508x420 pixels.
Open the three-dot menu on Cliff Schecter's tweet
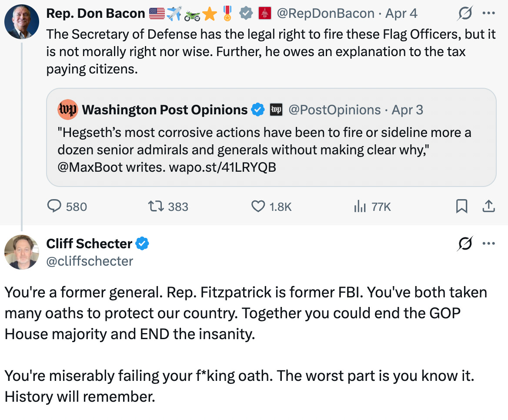pyautogui.click(x=489, y=244)
